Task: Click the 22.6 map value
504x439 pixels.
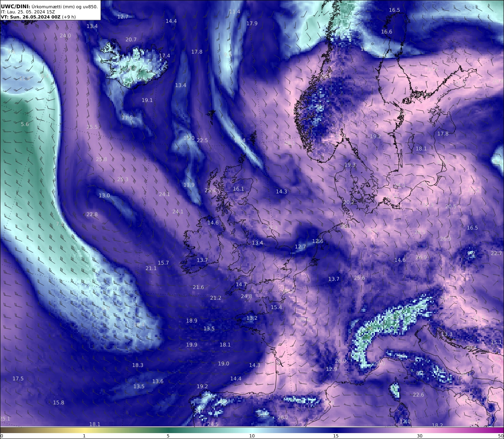Action: [419, 395]
